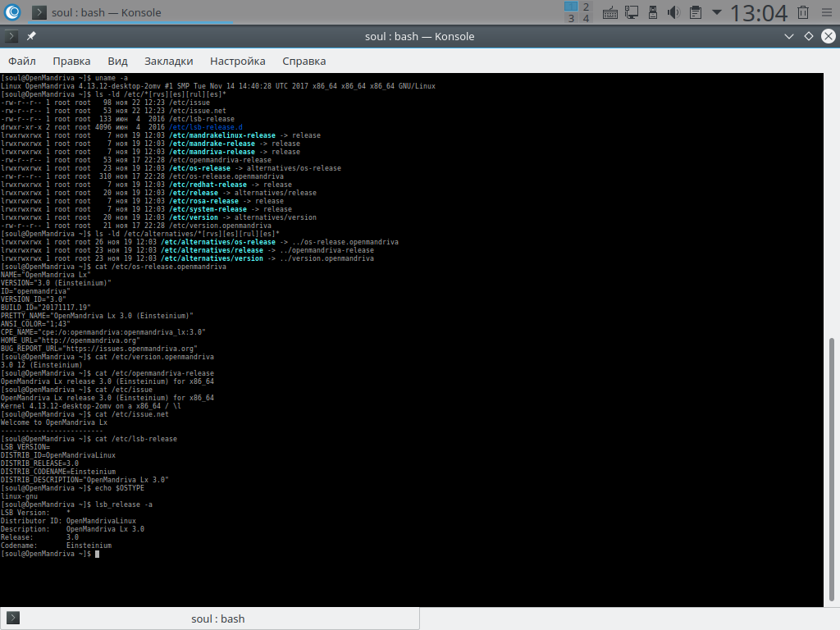Click the 'Distributor ID: OpenMandrivaLinux' line
The width and height of the screenshot is (840, 630).
click(68, 521)
